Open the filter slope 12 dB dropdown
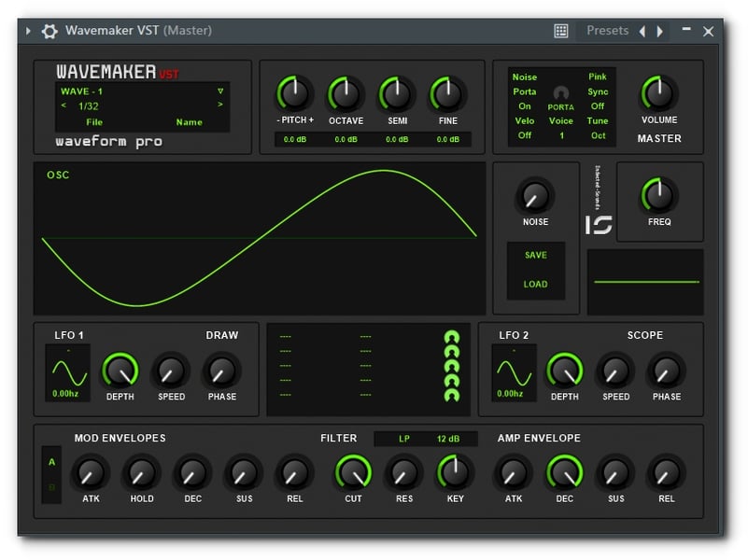Image resolution: width=748 pixels, height=560 pixels. click(x=448, y=439)
